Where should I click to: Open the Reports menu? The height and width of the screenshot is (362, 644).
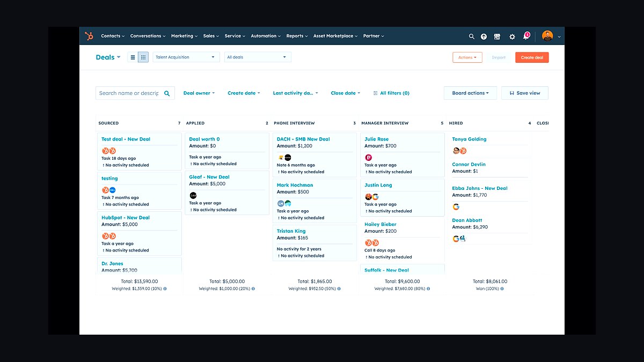[x=297, y=36]
